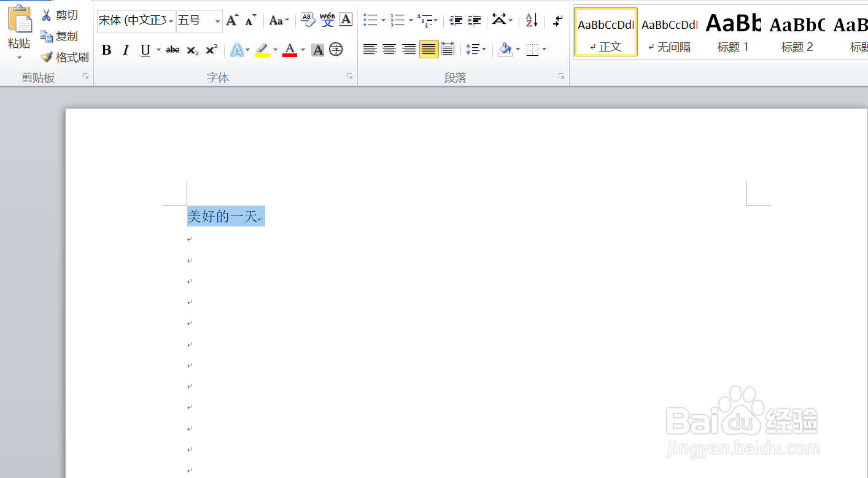This screenshot has width=868, height=478.
Task: Toggle center alignment
Action: pos(389,50)
